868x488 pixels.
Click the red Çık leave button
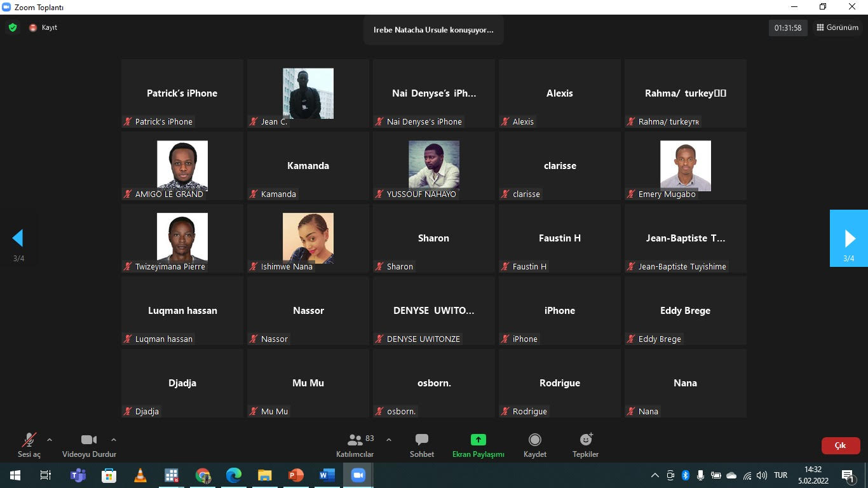tap(841, 445)
